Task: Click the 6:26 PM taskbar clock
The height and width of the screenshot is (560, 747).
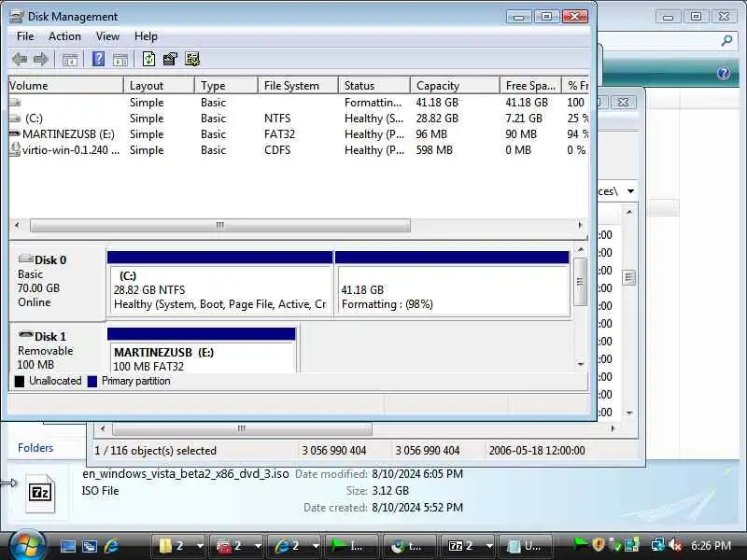Action: pyautogui.click(x=711, y=545)
